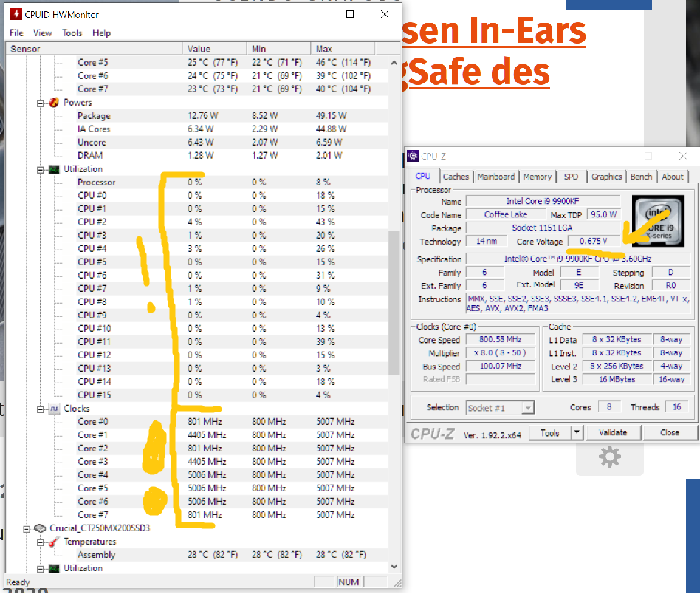
Task: Click the Min column header
Action: [x=278, y=49]
